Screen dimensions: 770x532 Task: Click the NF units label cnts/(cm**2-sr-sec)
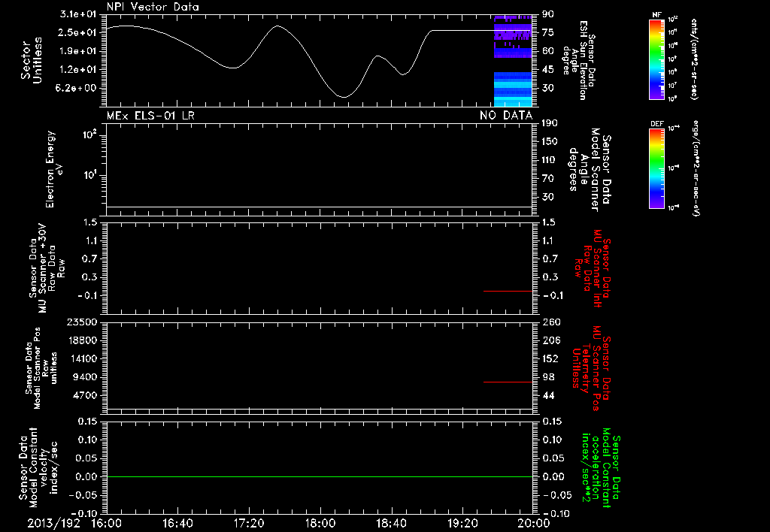694,59
